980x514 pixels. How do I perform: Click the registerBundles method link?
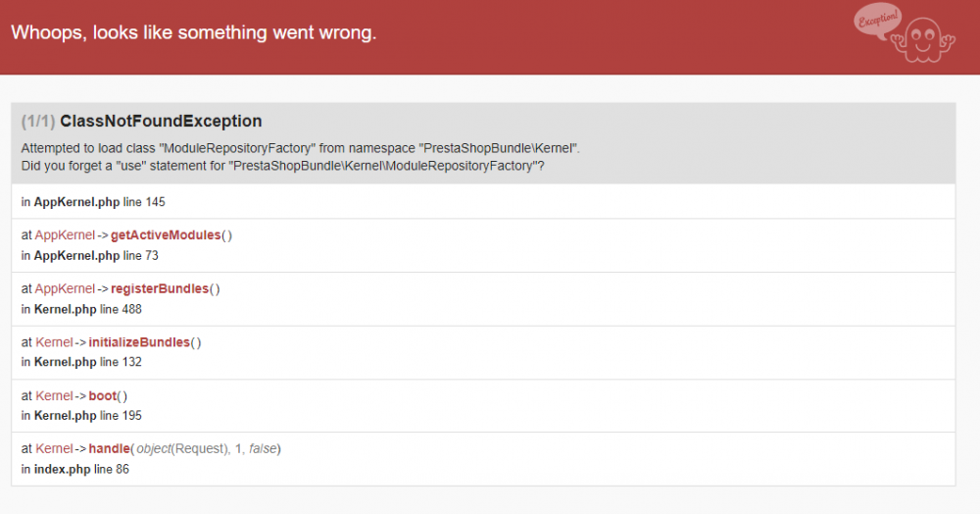tap(160, 289)
